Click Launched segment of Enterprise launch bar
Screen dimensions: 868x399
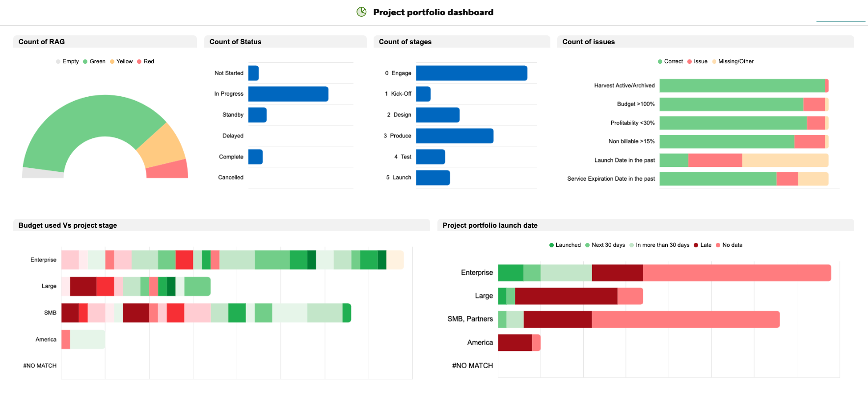point(511,273)
